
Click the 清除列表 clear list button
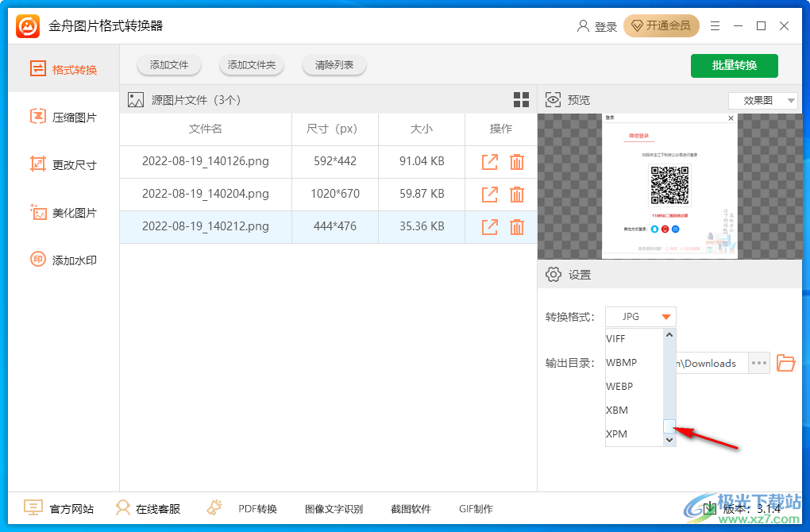tap(334, 66)
